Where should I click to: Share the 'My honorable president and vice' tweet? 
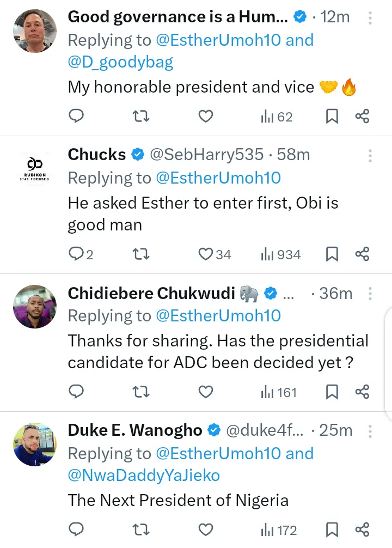(363, 116)
